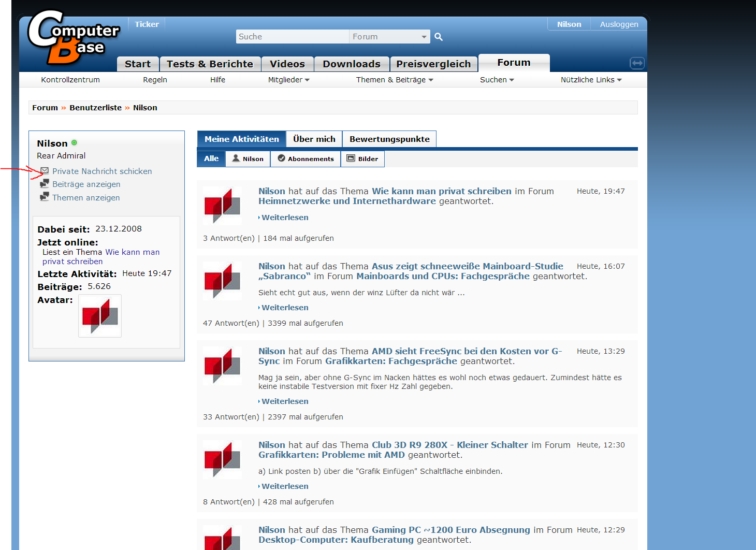Viewport: 756px width, 550px height.
Task: Click Weiterlesen under the Sabranco entry
Action: click(x=285, y=308)
